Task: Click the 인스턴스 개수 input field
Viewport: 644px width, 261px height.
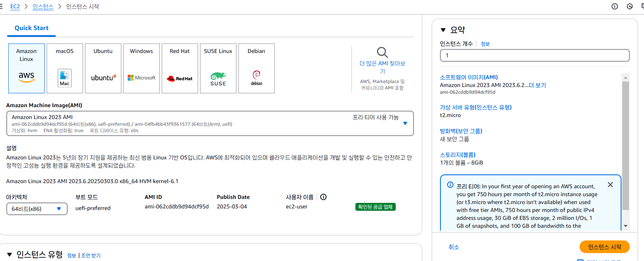Action: tap(534, 55)
